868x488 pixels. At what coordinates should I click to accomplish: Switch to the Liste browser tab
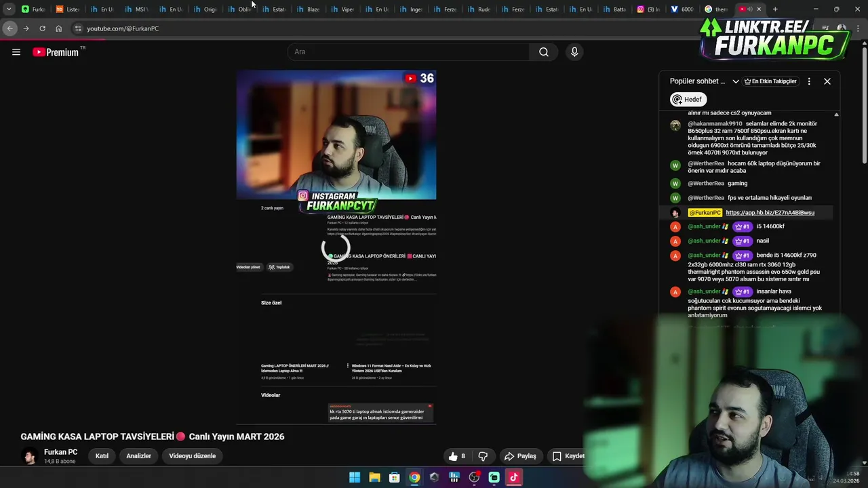pos(67,9)
